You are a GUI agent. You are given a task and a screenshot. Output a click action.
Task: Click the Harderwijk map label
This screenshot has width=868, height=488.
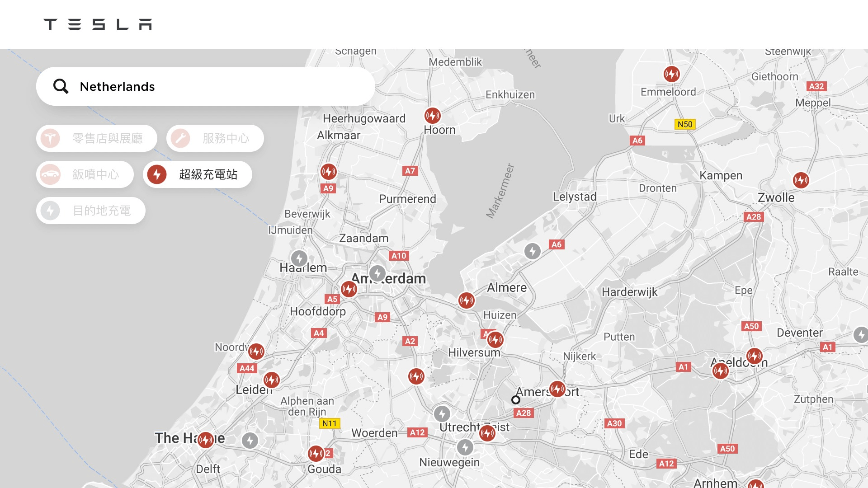(x=630, y=292)
